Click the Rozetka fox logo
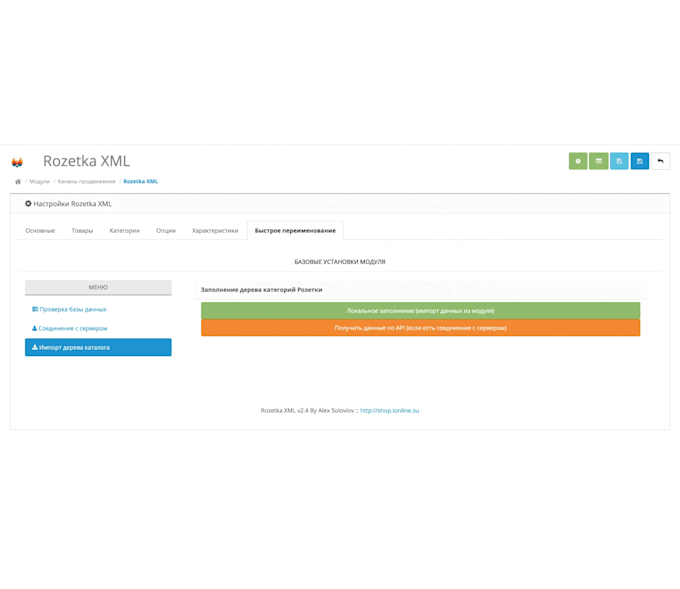 (17, 162)
